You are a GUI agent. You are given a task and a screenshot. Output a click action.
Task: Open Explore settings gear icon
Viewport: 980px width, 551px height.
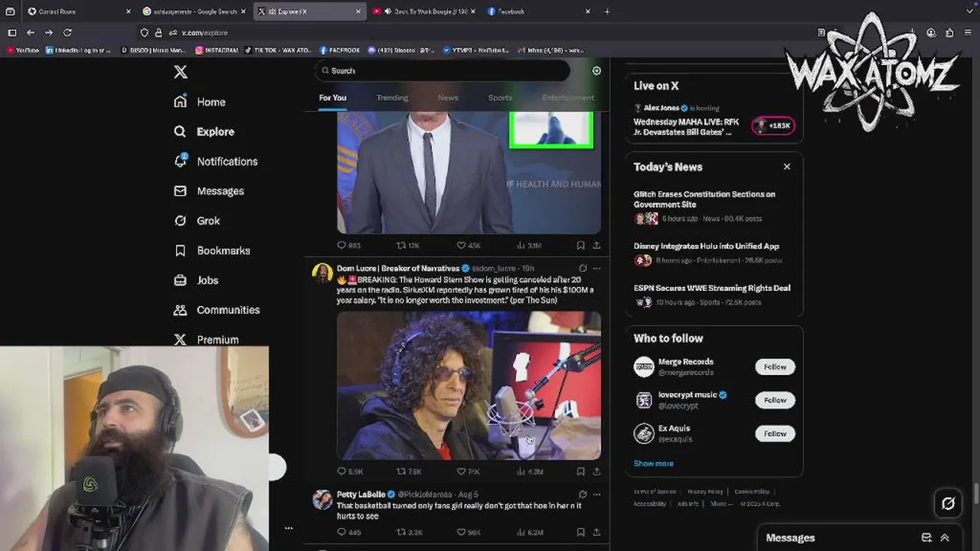pyautogui.click(x=596, y=70)
